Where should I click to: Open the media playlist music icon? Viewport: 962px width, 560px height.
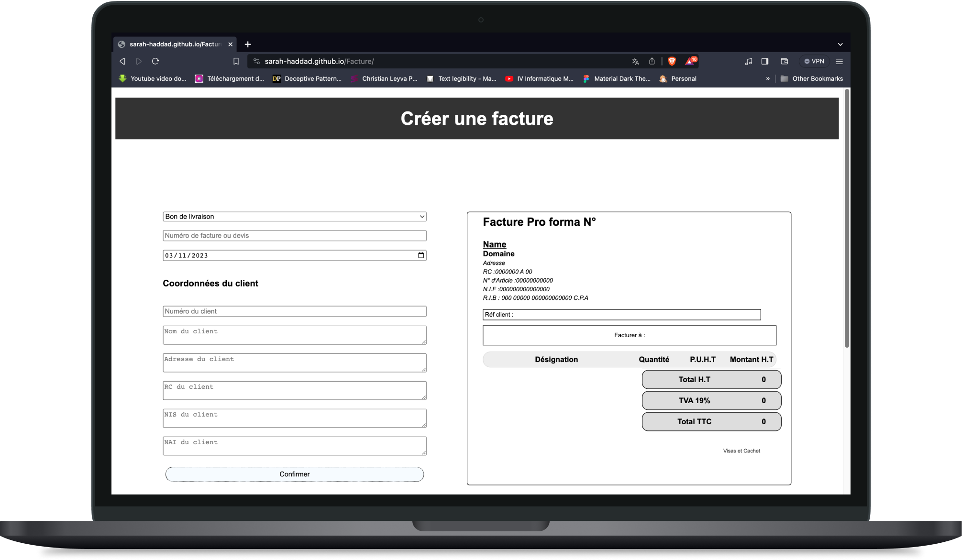(749, 61)
